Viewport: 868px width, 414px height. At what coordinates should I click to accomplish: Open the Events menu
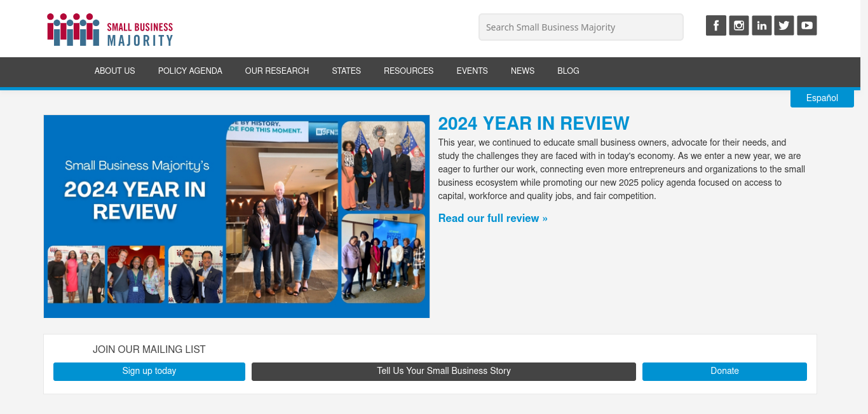click(x=472, y=71)
